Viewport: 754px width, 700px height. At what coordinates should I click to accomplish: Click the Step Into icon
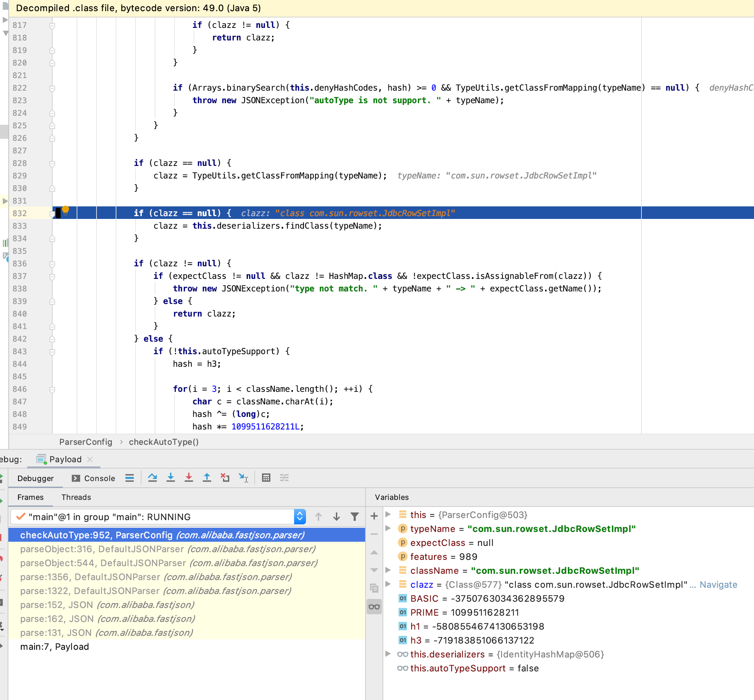(171, 478)
